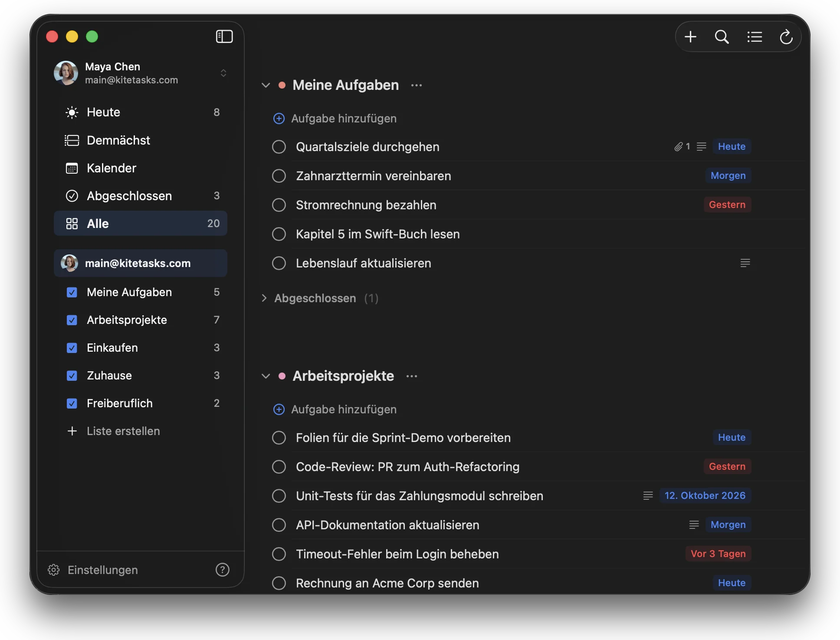Open the Heute due date on Quartalsziele durchgehen
This screenshot has width=840, height=640.
[732, 147]
